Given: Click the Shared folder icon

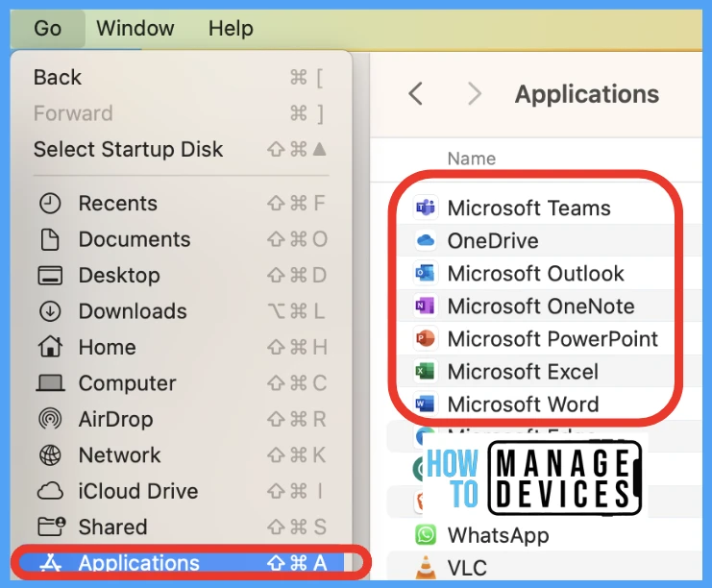Looking at the screenshot, I should 51,527.
